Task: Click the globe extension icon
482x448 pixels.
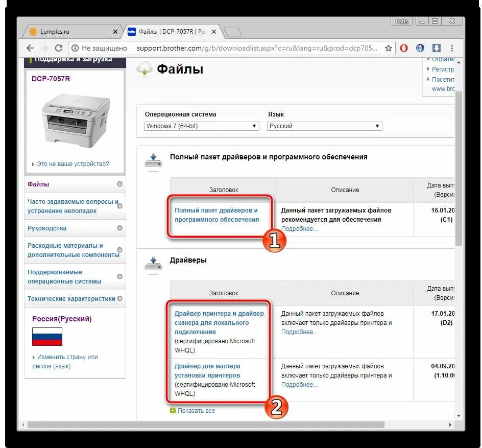Action: pyautogui.click(x=420, y=48)
